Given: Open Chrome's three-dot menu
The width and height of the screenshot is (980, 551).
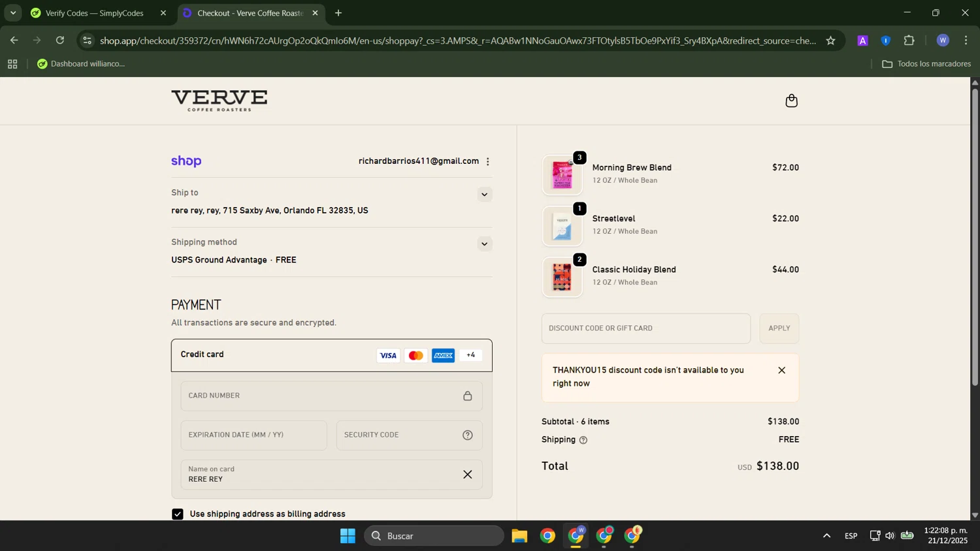Looking at the screenshot, I should point(966,40).
